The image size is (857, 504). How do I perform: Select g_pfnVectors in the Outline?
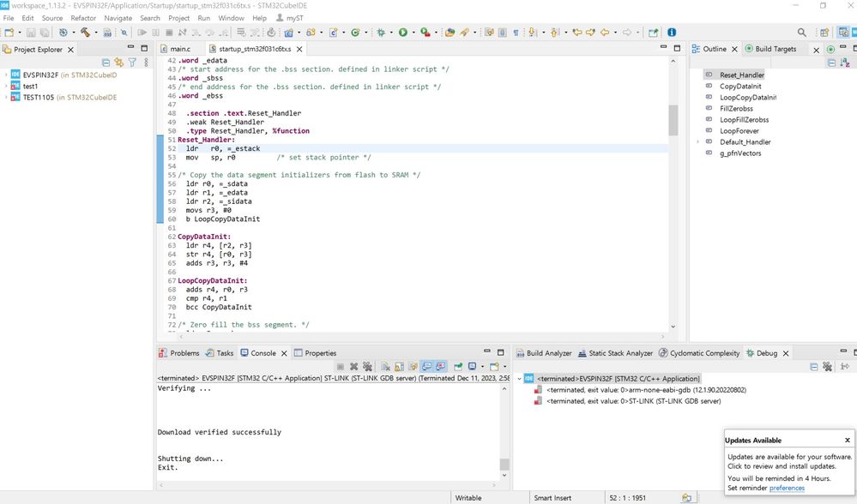[x=740, y=153]
